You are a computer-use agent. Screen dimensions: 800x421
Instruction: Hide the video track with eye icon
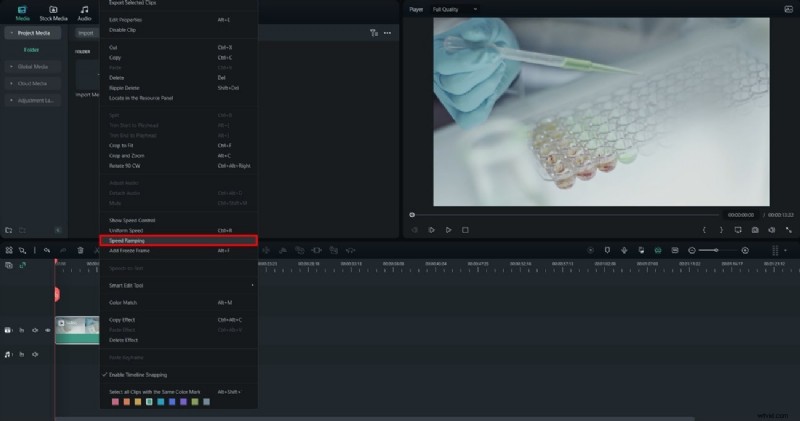coord(47,330)
